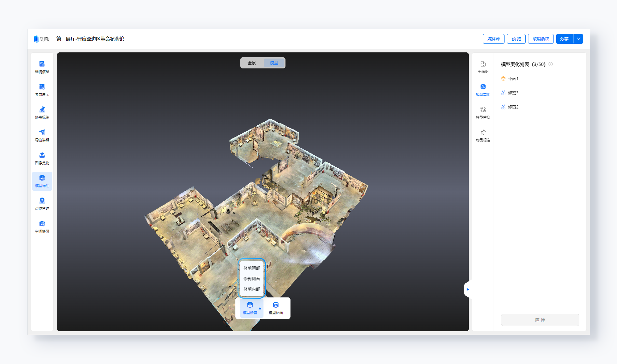Switch view to 全景 mode
The width and height of the screenshot is (617, 364).
252,63
